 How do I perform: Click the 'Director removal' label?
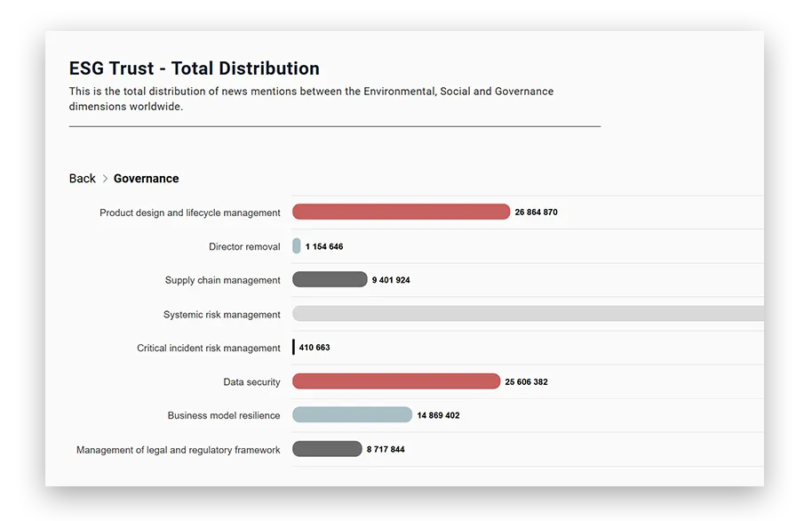click(x=244, y=247)
